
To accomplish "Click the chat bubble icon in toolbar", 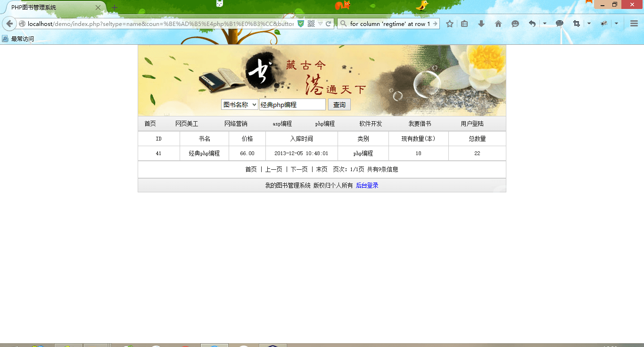I will click(560, 24).
